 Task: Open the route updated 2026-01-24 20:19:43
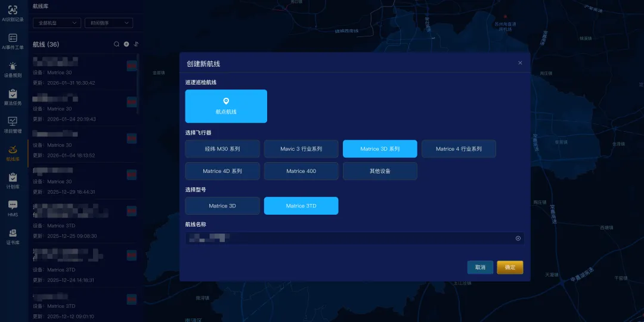click(84, 107)
